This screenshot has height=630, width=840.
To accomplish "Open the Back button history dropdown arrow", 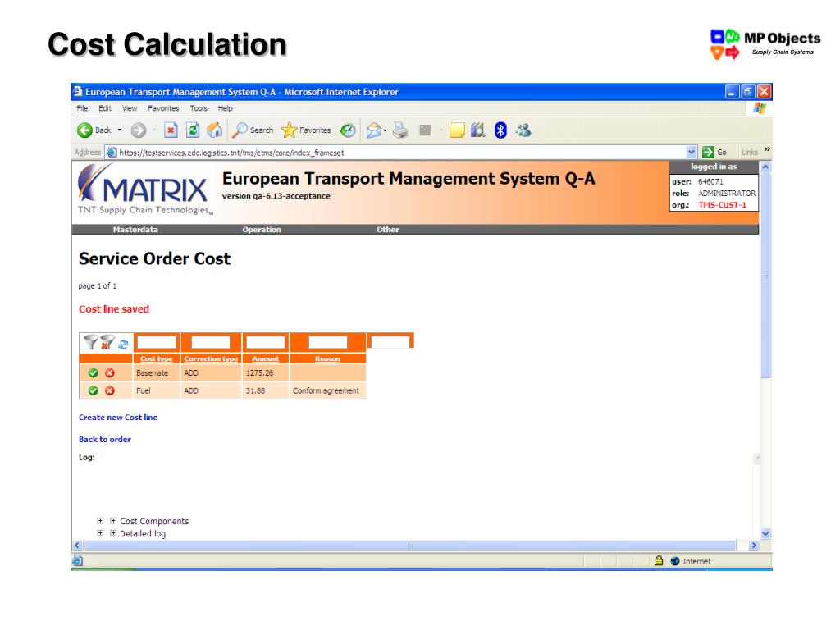I will 120,130.
